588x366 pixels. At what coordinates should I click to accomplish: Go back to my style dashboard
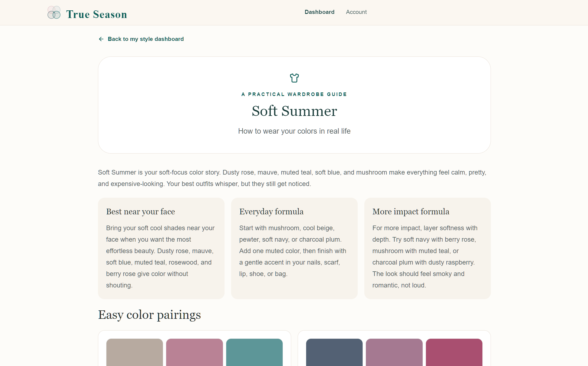tap(141, 39)
